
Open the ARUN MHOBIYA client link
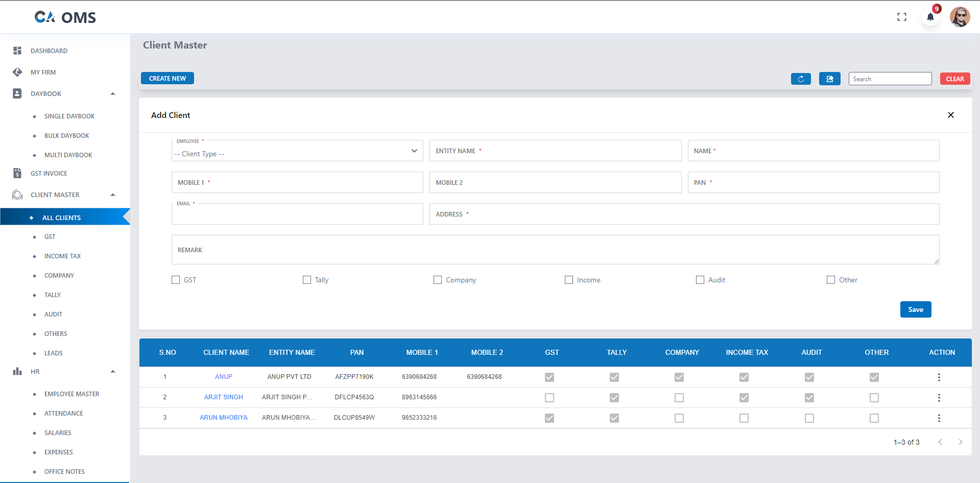point(224,417)
